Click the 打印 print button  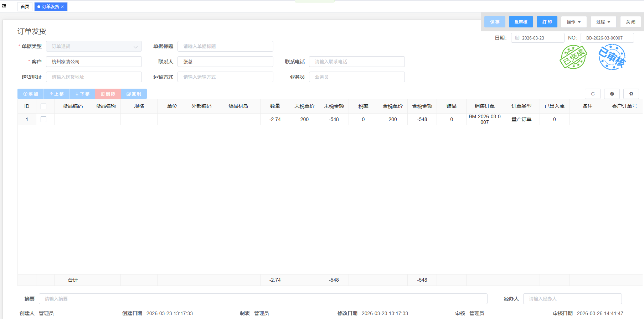pyautogui.click(x=547, y=22)
